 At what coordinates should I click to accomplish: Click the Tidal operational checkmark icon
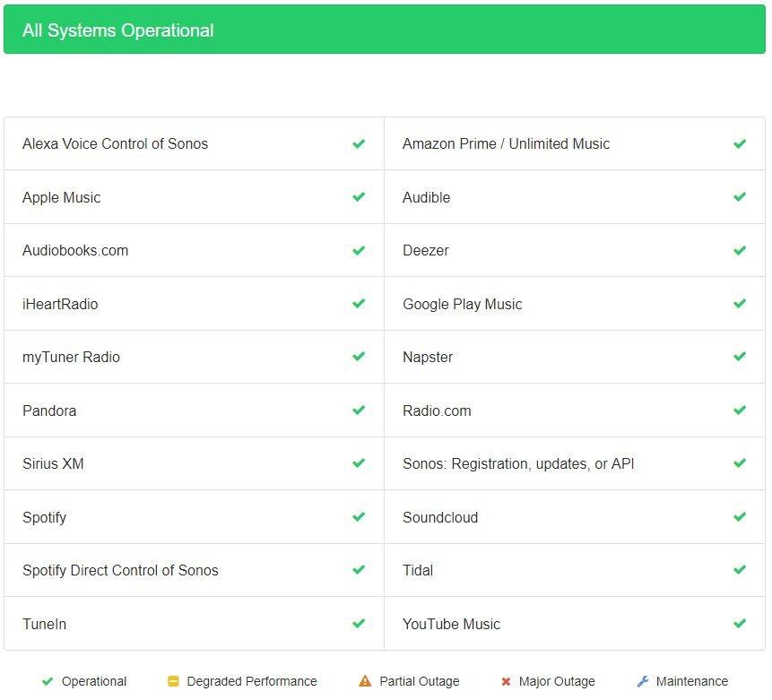coord(740,570)
